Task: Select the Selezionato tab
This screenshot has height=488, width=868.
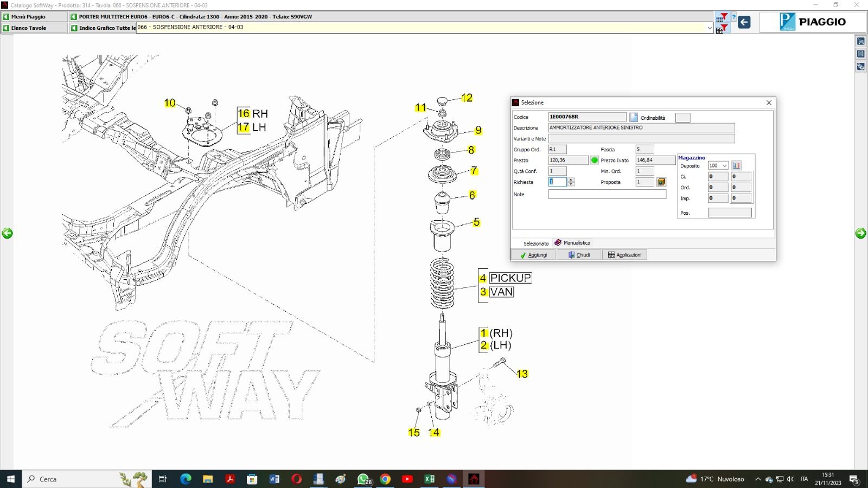Action: point(535,243)
